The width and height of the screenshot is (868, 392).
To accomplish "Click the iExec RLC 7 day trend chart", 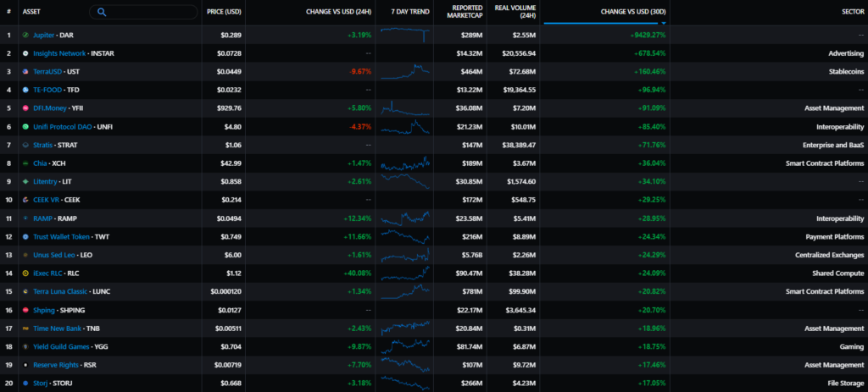I will pyautogui.click(x=406, y=273).
